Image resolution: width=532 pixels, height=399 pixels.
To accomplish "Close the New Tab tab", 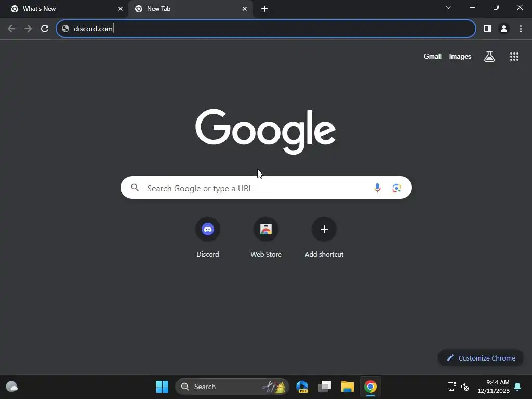I will pos(245,9).
